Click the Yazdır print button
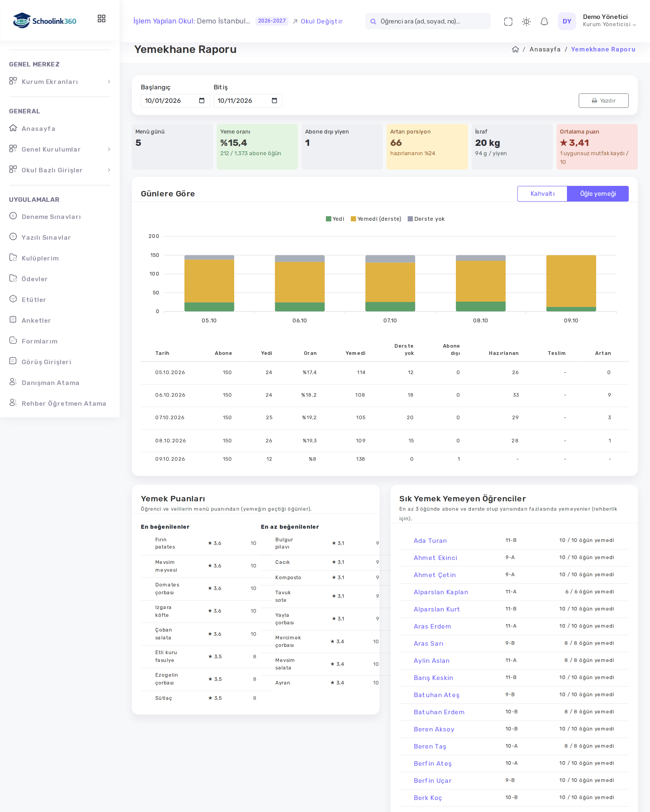 [603, 100]
